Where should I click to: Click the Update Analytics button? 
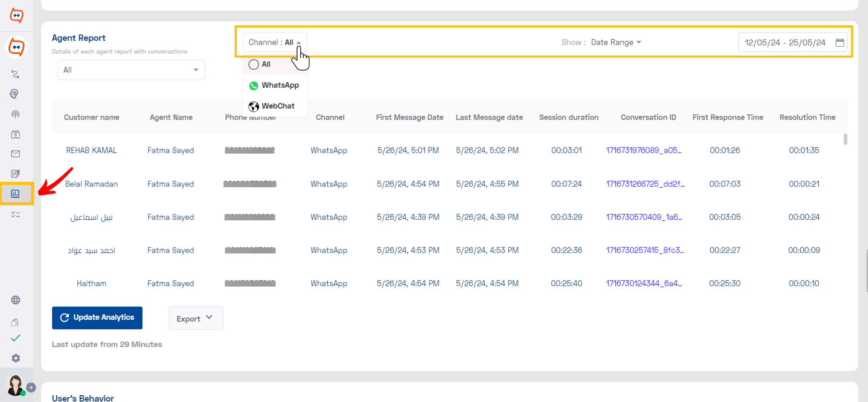point(97,318)
